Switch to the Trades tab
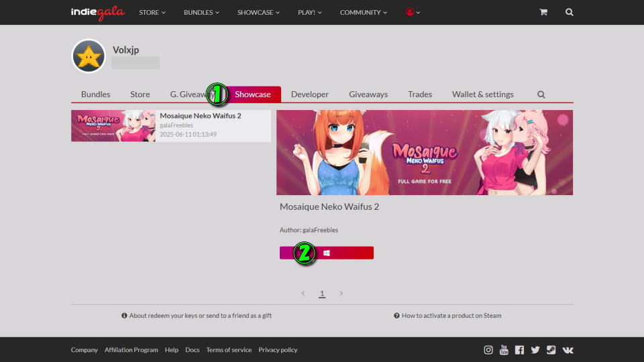The image size is (644, 362). 420,95
